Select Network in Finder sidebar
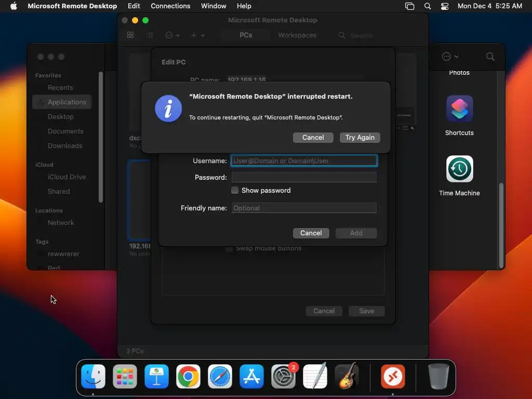Viewport: 532px width, 399px height. [62, 222]
